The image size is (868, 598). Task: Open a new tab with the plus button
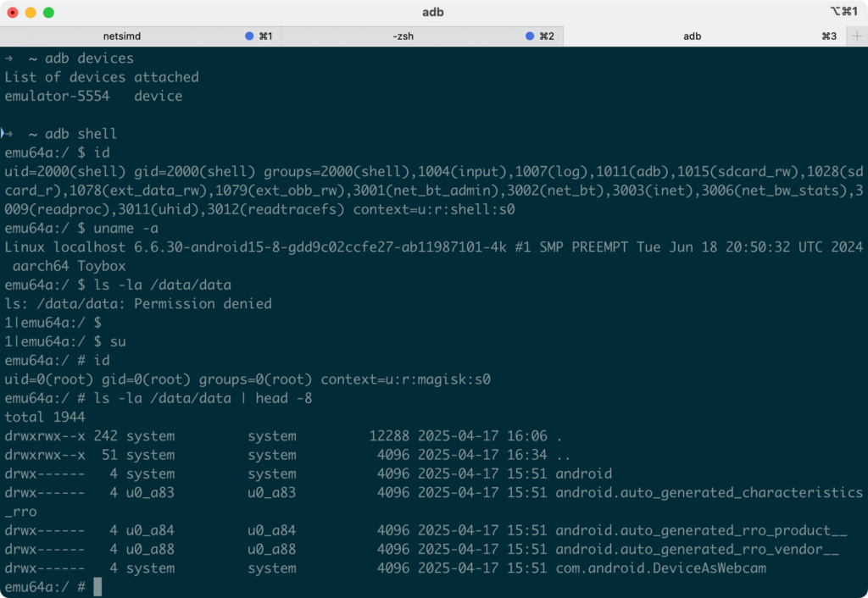[856, 36]
